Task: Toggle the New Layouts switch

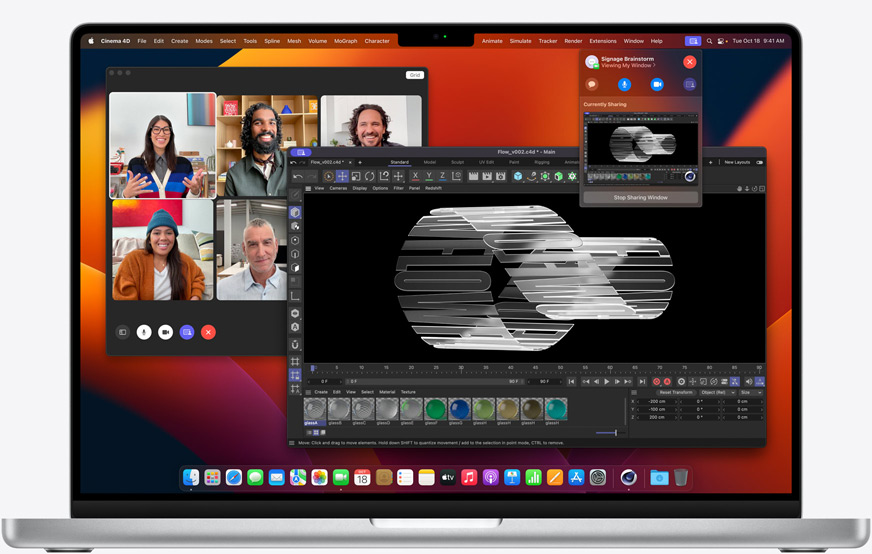Action: click(760, 162)
